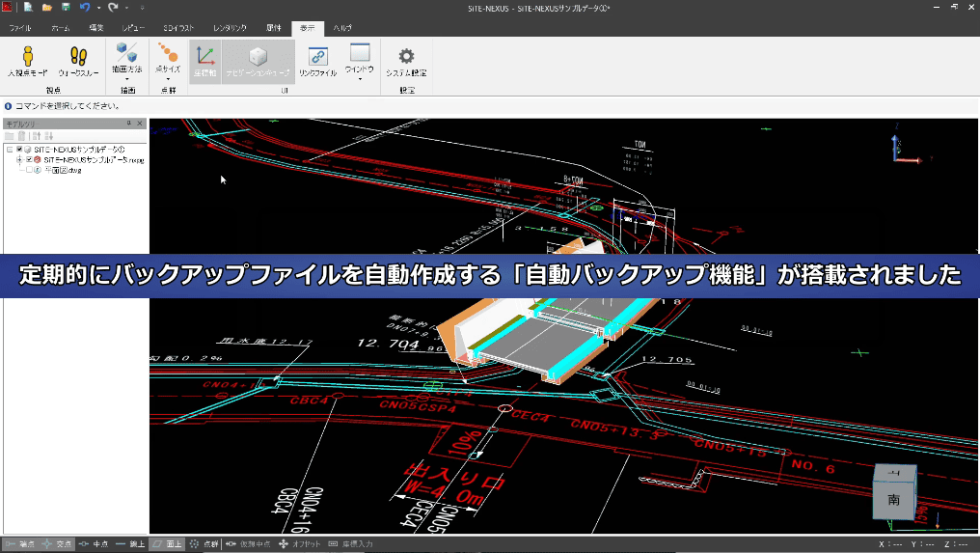Collapse the SITE-NEXUSサンプルデータ① root node
The height and width of the screenshot is (553, 980).
point(10,150)
